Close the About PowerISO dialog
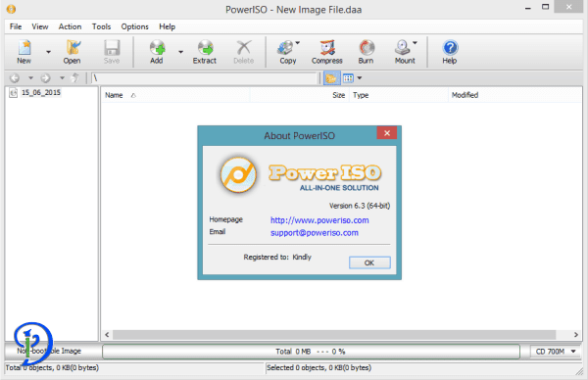The height and width of the screenshot is (380, 588). pos(387,133)
